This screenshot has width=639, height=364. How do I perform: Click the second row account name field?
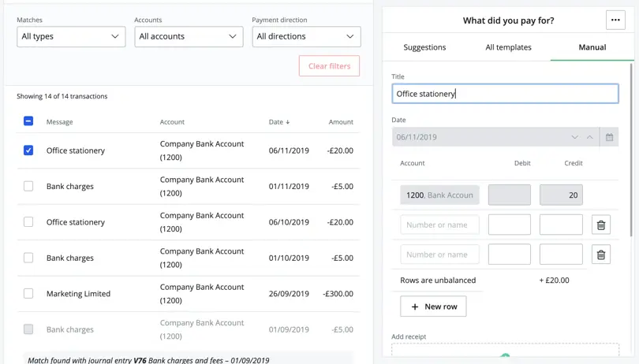439,225
